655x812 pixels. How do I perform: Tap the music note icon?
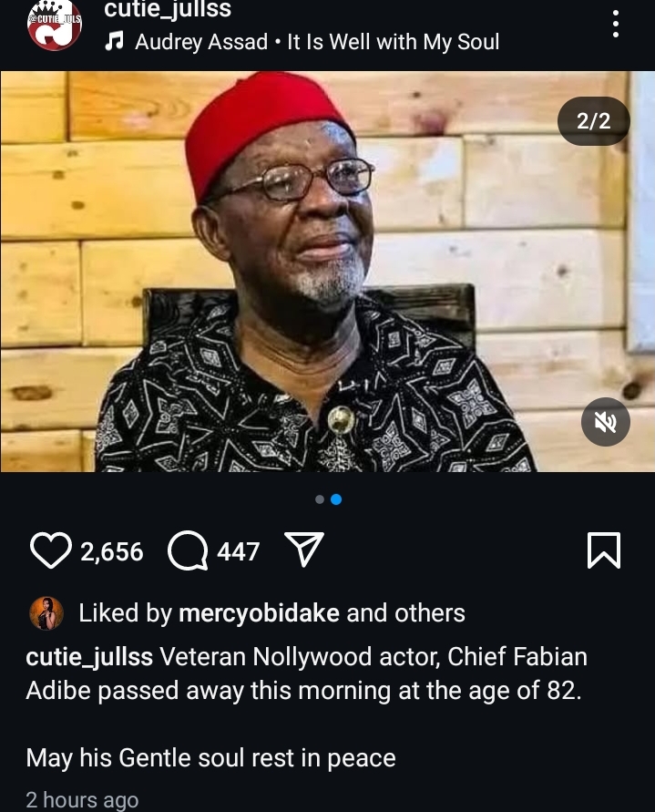point(114,42)
